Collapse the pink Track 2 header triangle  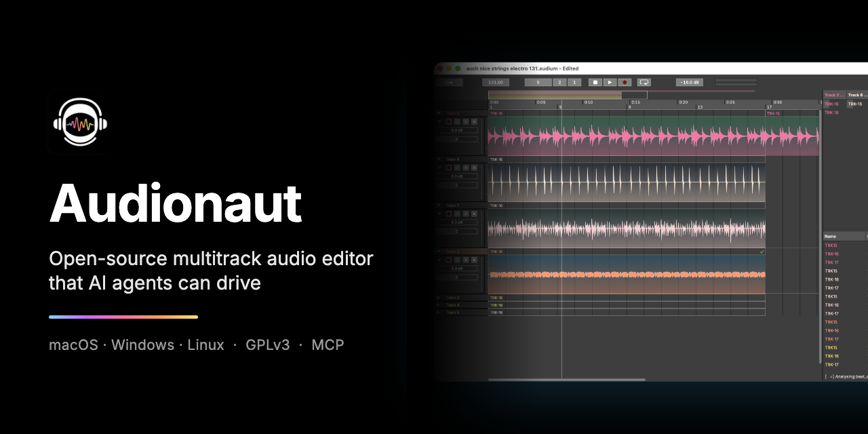pyautogui.click(x=439, y=113)
